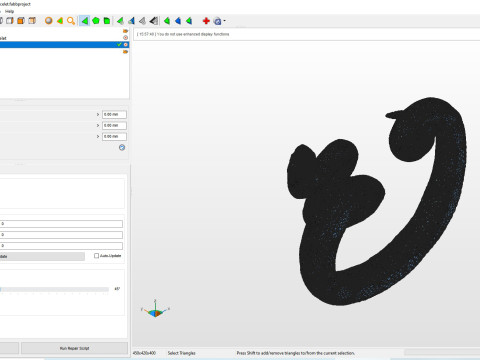Click the folder icon below the selected row
The image size is (480, 360).
point(125,52)
